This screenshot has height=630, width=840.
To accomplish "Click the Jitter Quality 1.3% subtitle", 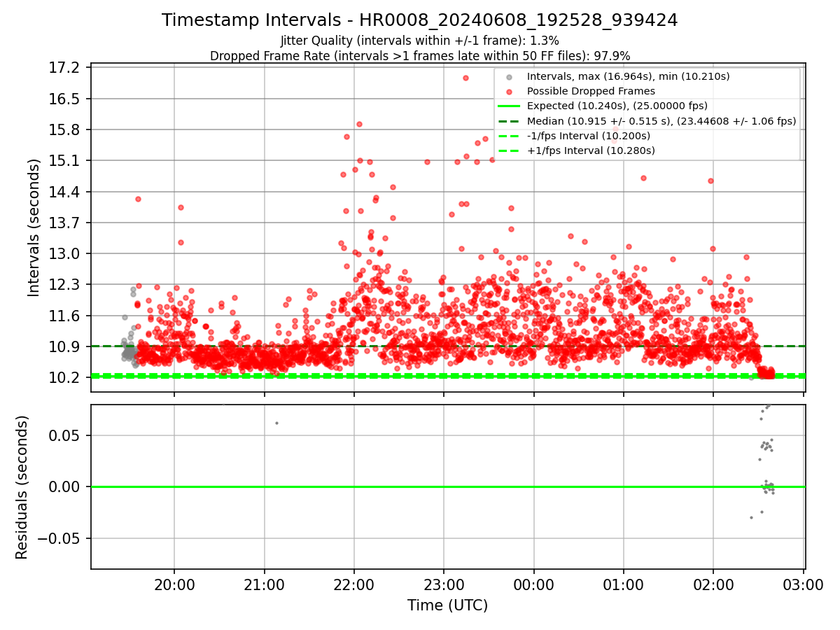I will point(420,41).
